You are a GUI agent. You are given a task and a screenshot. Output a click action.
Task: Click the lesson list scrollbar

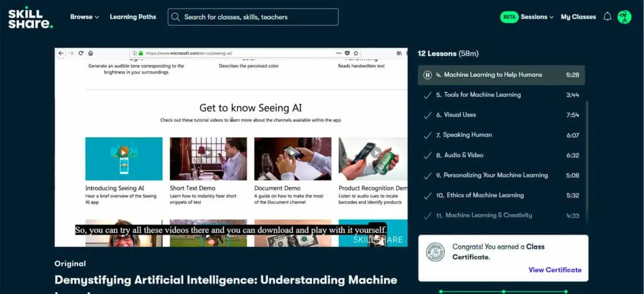coord(587,162)
